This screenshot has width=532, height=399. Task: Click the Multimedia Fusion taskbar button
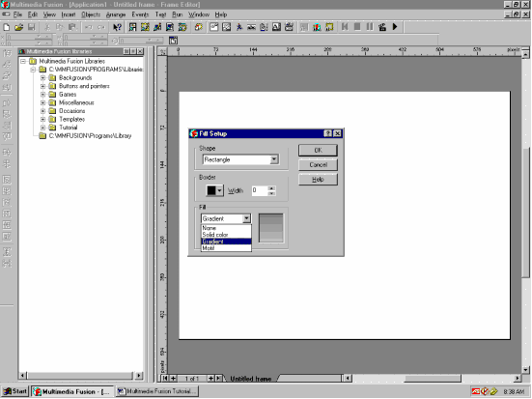(72, 391)
